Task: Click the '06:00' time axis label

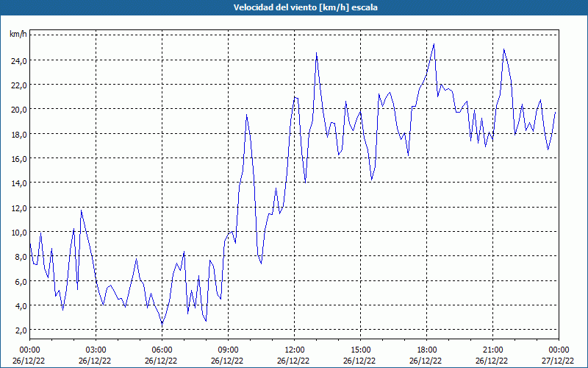Action: pos(162,350)
